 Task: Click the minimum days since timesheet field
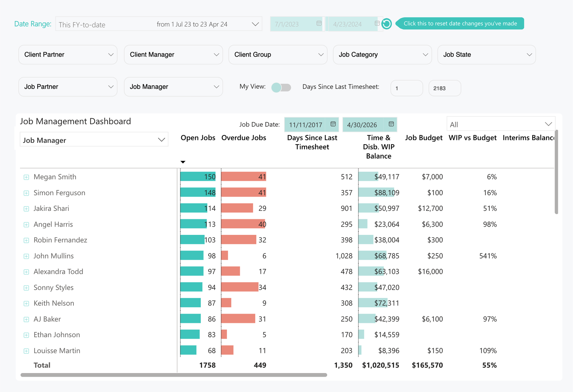tap(406, 88)
